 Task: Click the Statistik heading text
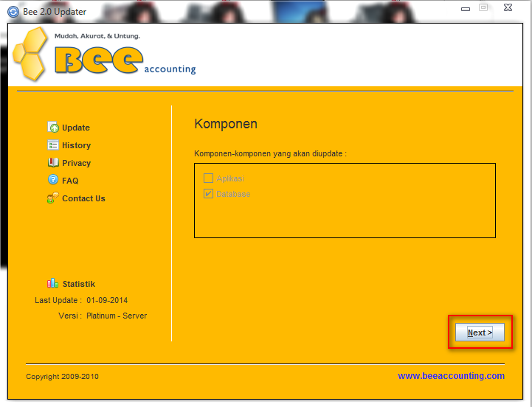[79, 284]
